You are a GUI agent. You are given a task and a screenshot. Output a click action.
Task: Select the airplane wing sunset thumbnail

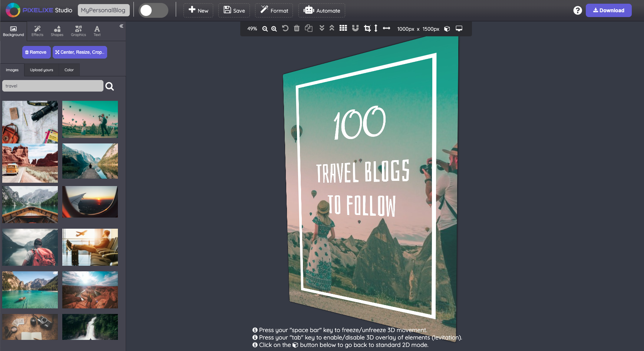(90, 202)
